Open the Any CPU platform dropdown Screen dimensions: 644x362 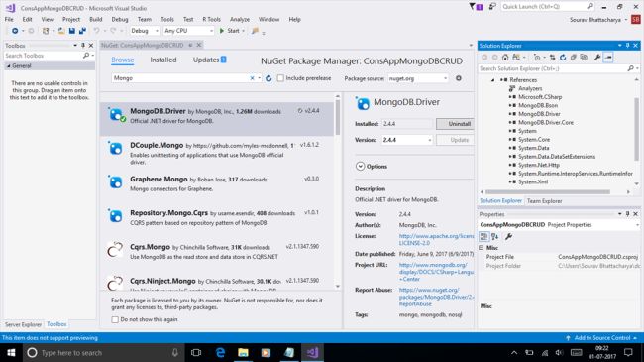188,31
